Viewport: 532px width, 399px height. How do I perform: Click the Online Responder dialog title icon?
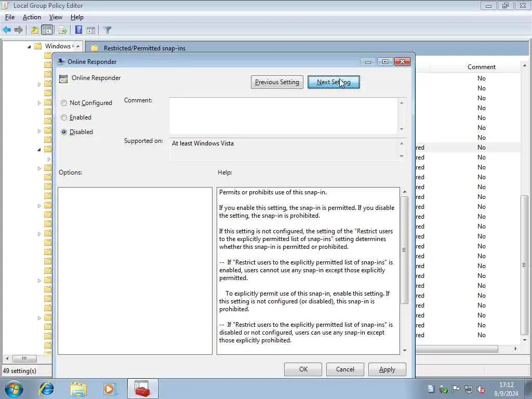pyautogui.click(x=61, y=62)
